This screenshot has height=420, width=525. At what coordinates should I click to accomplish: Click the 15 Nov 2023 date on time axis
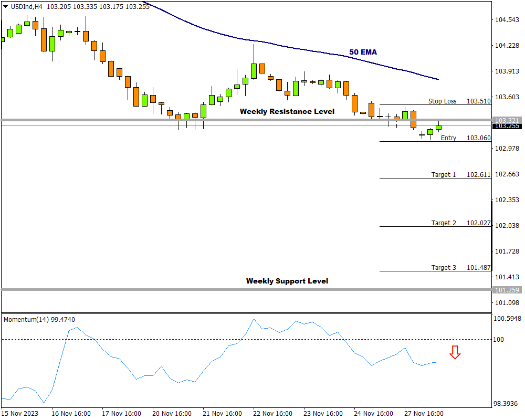(20, 413)
